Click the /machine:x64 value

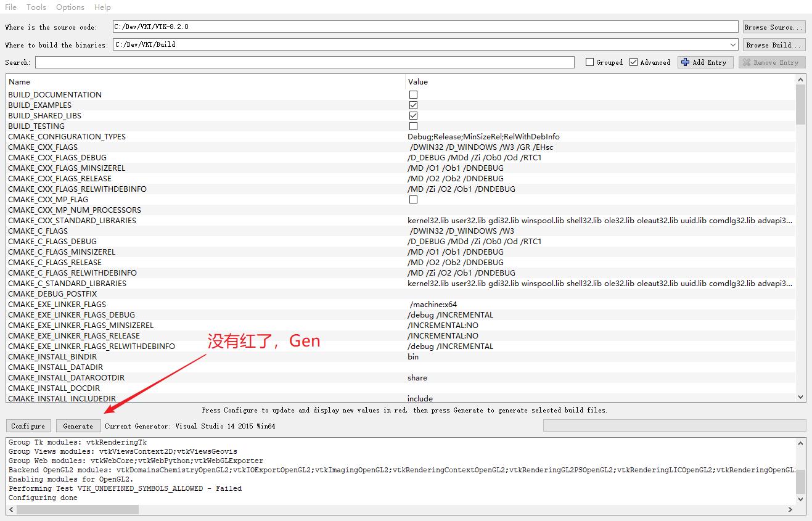click(433, 304)
